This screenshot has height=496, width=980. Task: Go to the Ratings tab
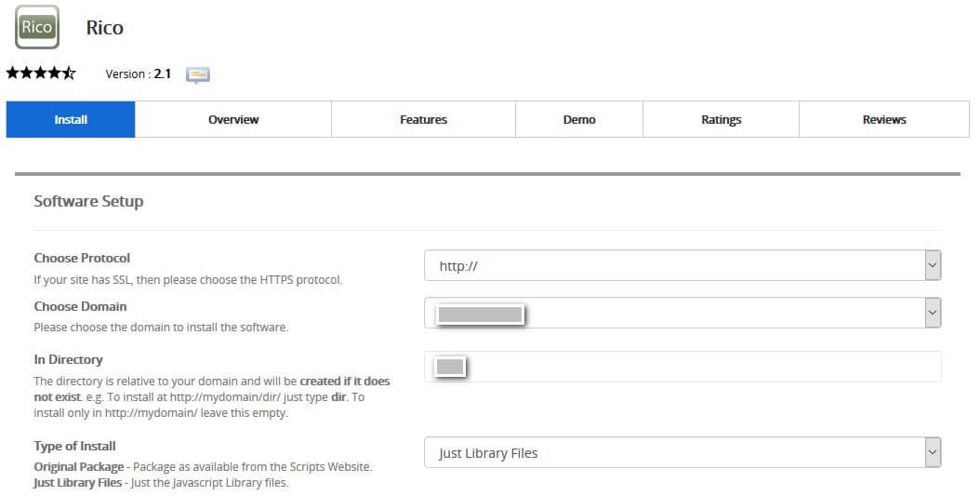(721, 119)
